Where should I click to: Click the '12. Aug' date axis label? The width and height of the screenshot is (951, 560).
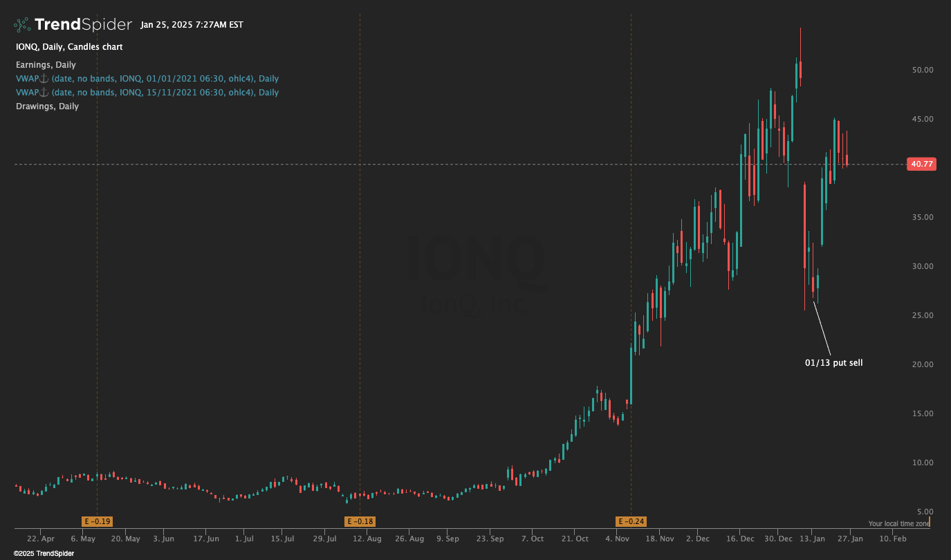(367, 539)
